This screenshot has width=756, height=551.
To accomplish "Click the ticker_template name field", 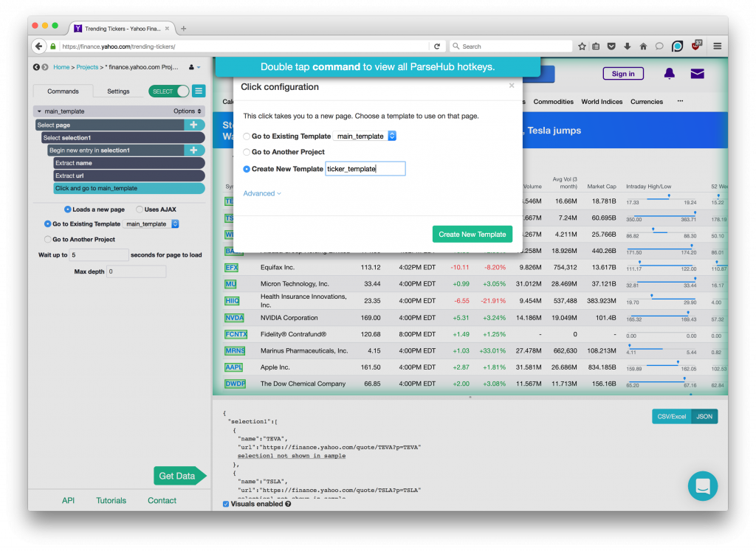I will [x=365, y=169].
